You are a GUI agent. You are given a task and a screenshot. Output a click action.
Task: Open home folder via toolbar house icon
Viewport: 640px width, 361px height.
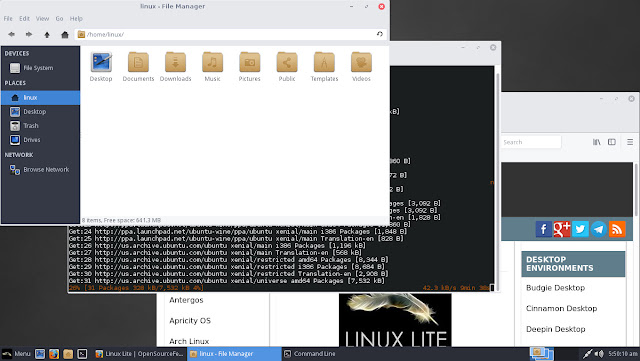point(64,35)
